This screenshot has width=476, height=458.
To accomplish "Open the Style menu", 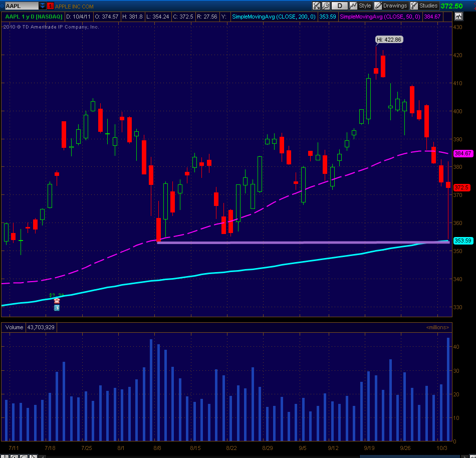I will (x=360, y=6).
